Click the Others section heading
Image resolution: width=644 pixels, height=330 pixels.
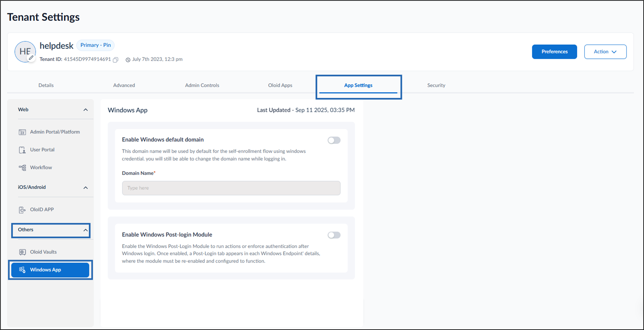point(26,230)
